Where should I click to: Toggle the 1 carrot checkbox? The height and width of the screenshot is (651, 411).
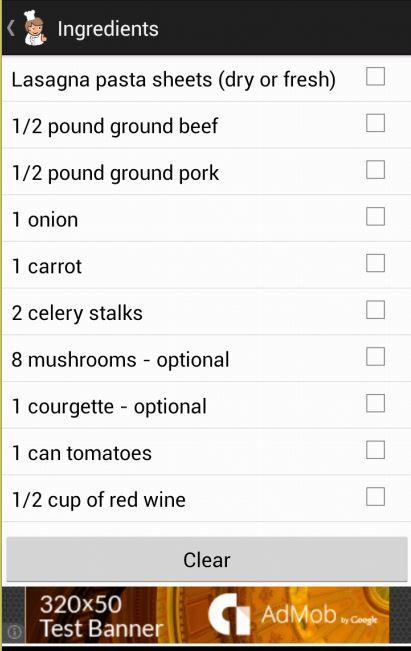[375, 263]
